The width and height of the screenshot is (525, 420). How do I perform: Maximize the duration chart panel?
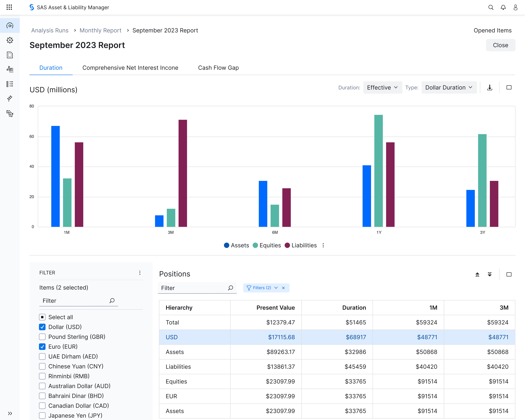pos(509,87)
